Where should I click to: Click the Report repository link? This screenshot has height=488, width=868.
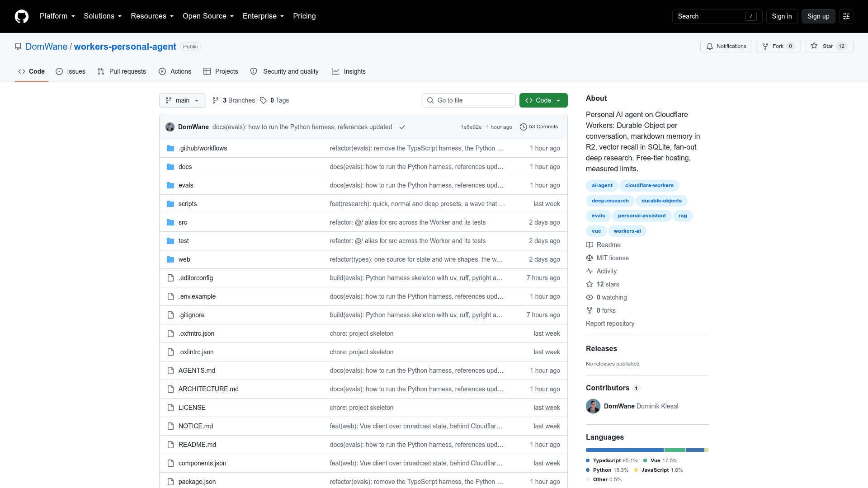(x=610, y=324)
